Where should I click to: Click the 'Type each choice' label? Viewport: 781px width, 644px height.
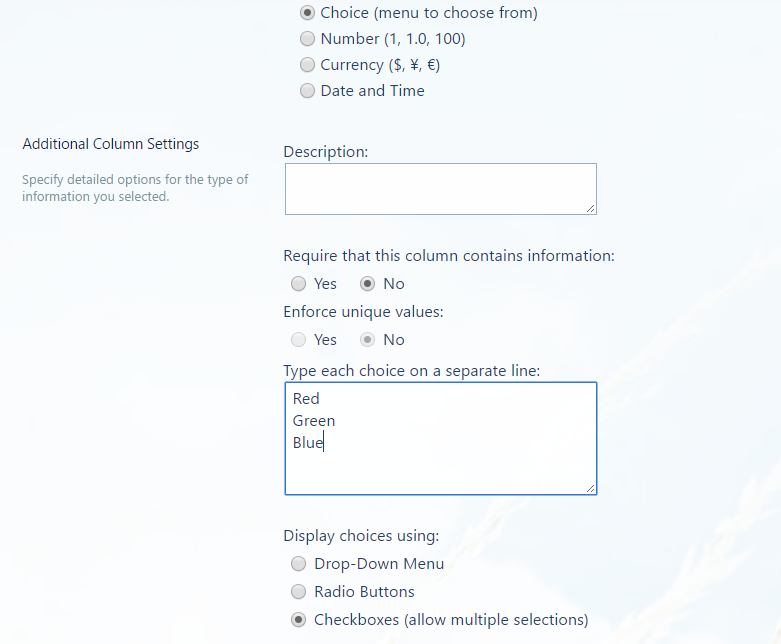point(412,371)
